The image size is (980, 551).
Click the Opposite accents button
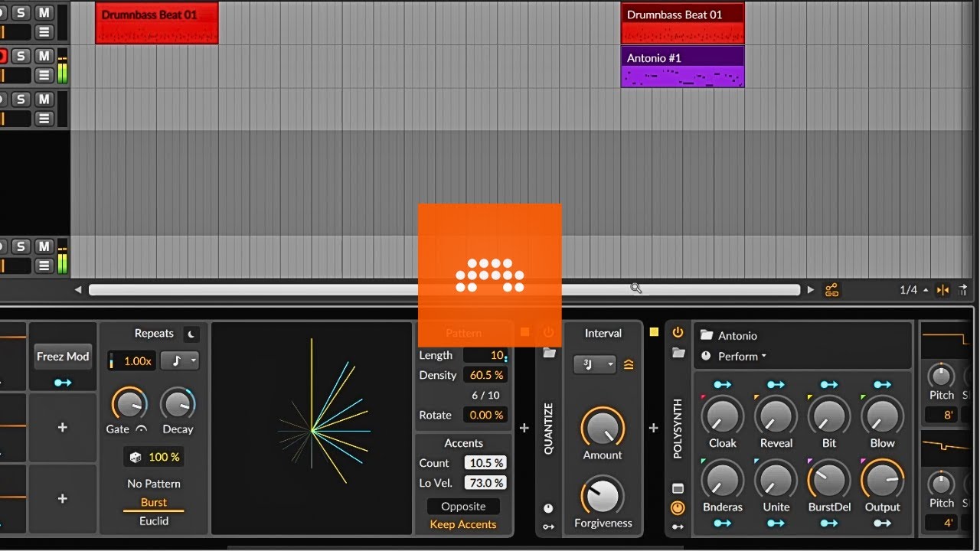(463, 506)
